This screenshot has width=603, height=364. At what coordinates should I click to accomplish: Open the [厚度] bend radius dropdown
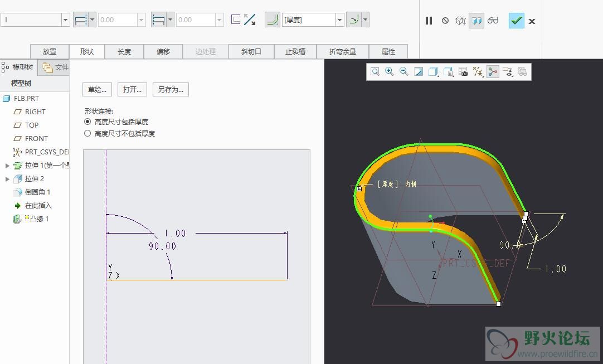pos(339,20)
